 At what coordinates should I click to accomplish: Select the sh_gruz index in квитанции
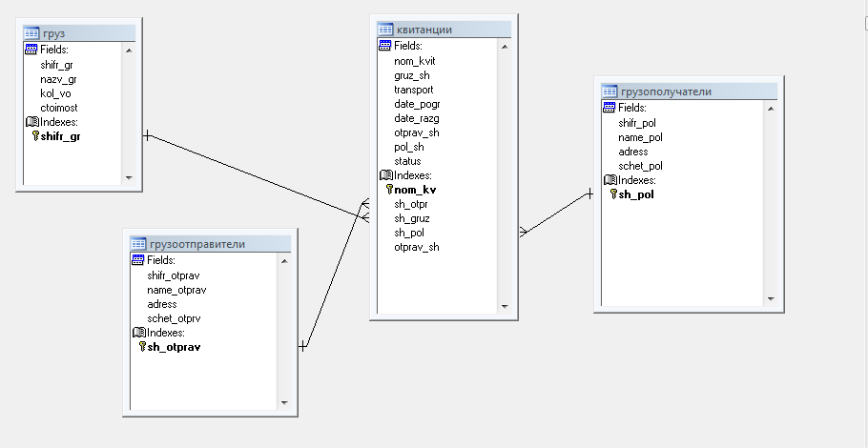412,218
